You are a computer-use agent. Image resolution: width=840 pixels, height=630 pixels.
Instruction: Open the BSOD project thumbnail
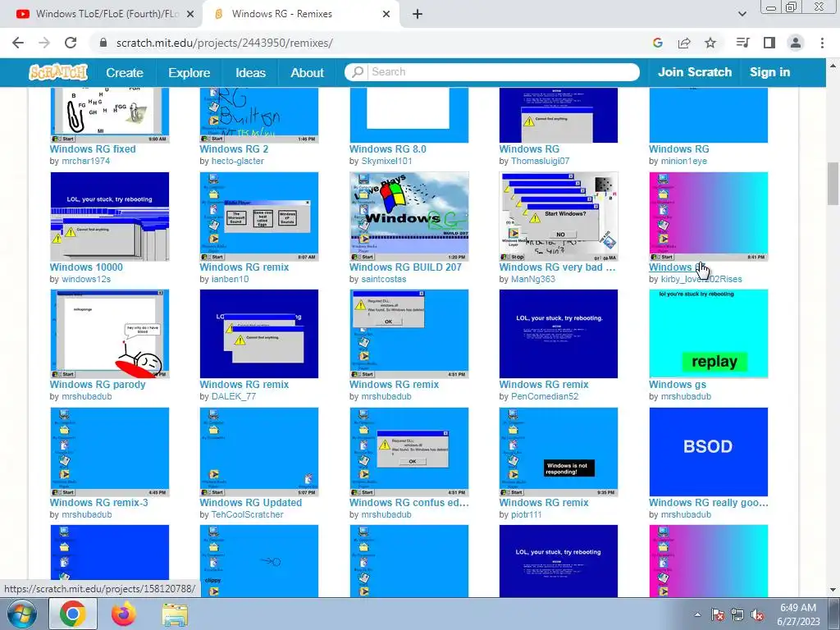click(708, 452)
